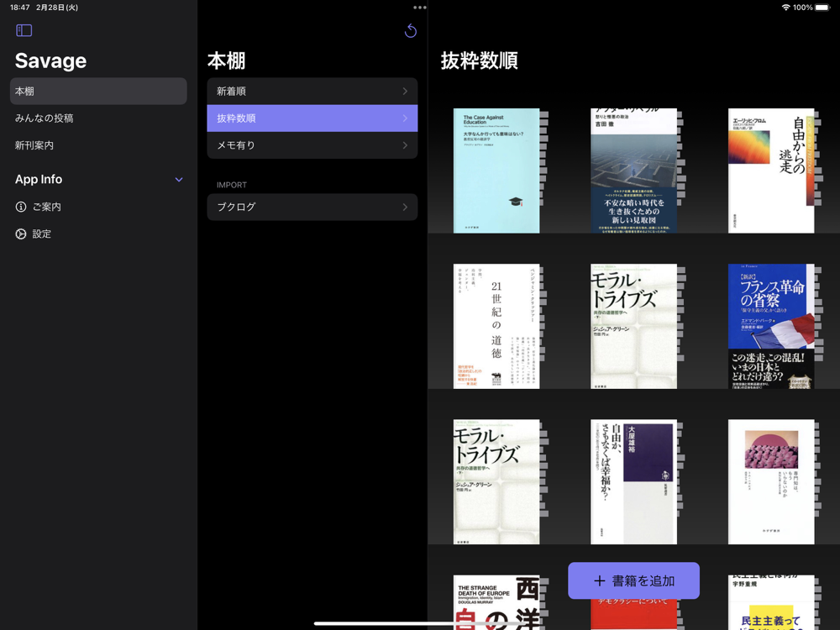Screen dimensions: 840x630
Task: Open the 新着順 sort list
Action: click(x=312, y=91)
